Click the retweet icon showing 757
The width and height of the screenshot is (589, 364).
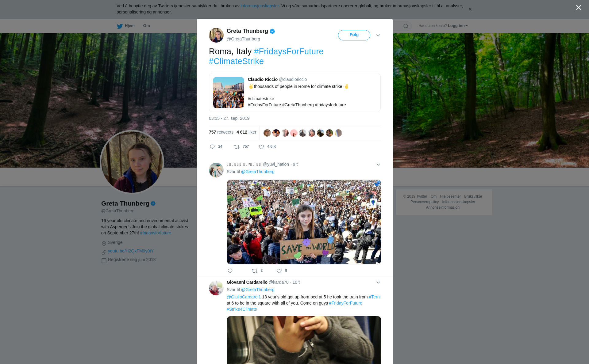tap(237, 147)
